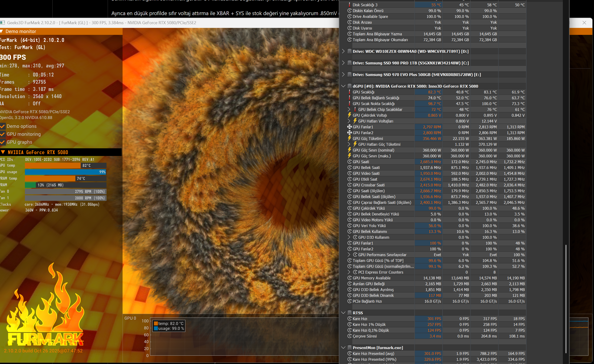Click the GPU Crossbar Saati clock icon

point(349,185)
